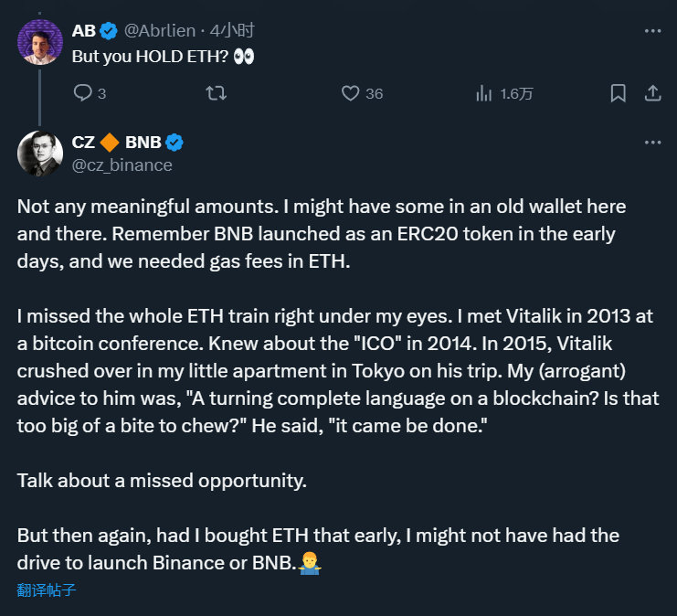Like AB's tweet with the heart

350,93
